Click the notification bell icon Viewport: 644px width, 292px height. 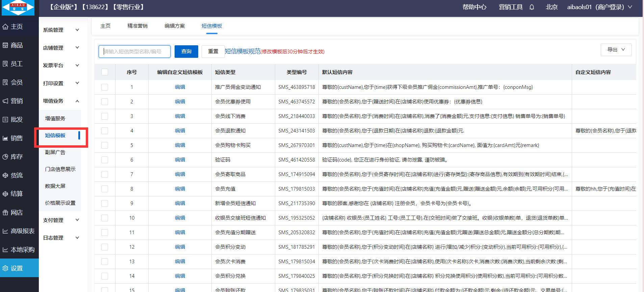532,7
